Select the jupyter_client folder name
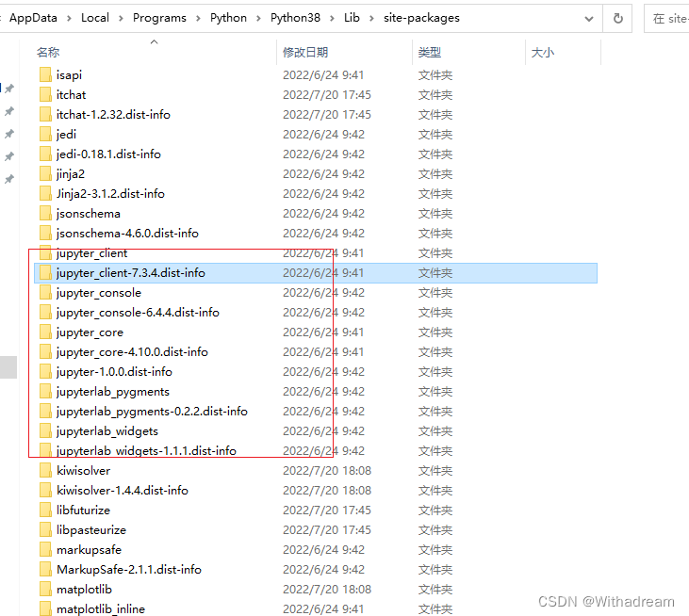The image size is (689, 616). click(x=91, y=253)
